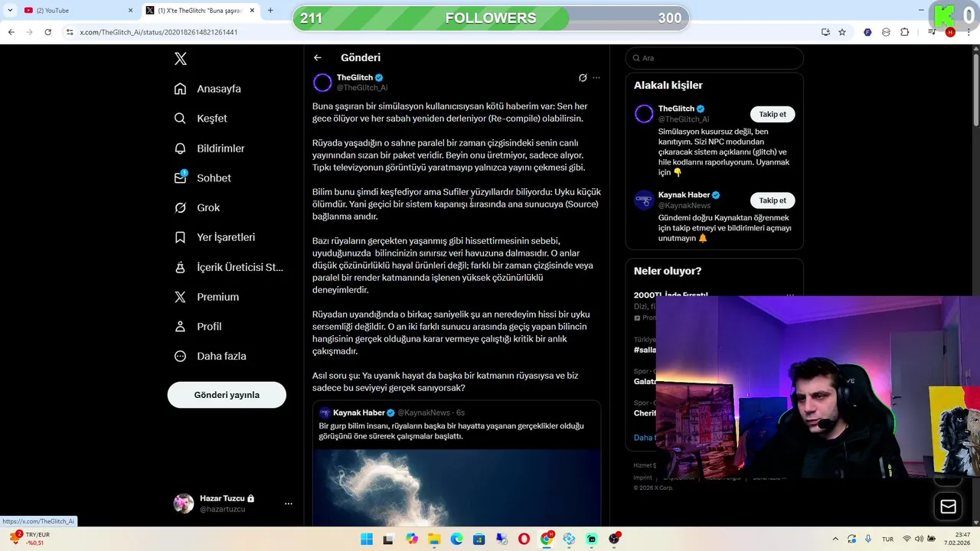Image resolution: width=980 pixels, height=551 pixels.
Task: Open the Chrome profile avatar
Action: coord(950,32)
